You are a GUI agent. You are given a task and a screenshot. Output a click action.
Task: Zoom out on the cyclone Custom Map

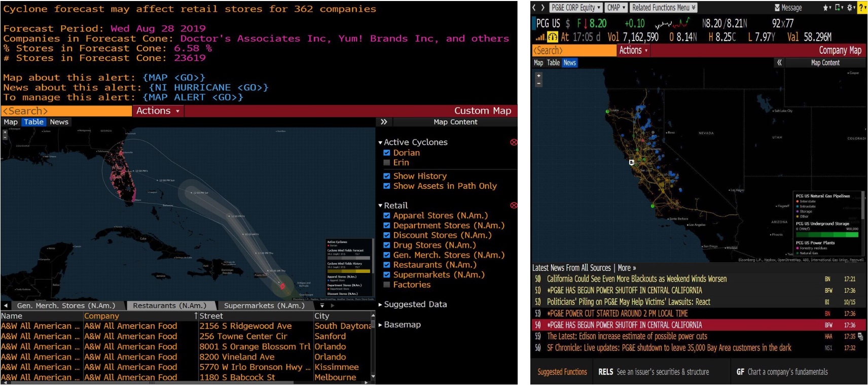click(5, 137)
